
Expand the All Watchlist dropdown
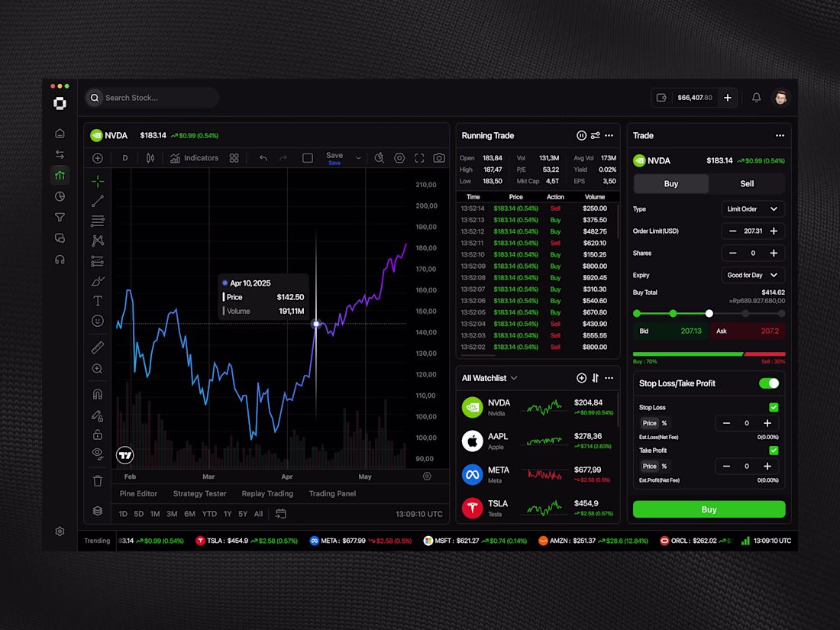[489, 378]
